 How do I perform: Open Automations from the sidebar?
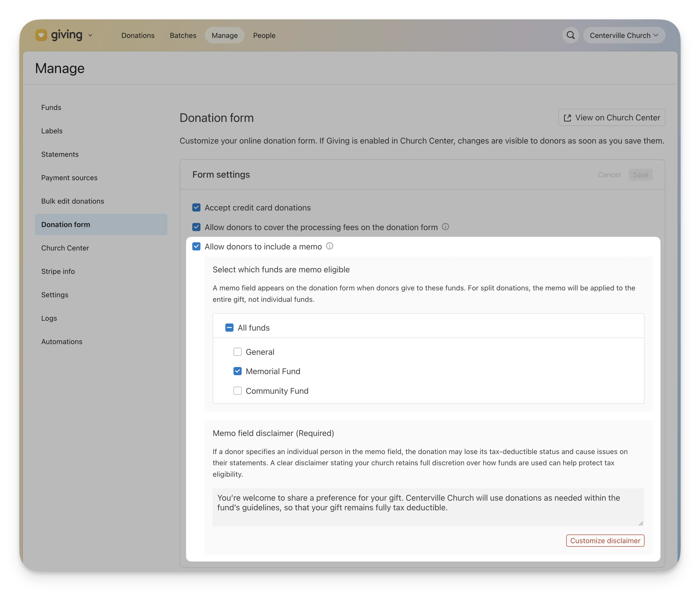coord(62,341)
